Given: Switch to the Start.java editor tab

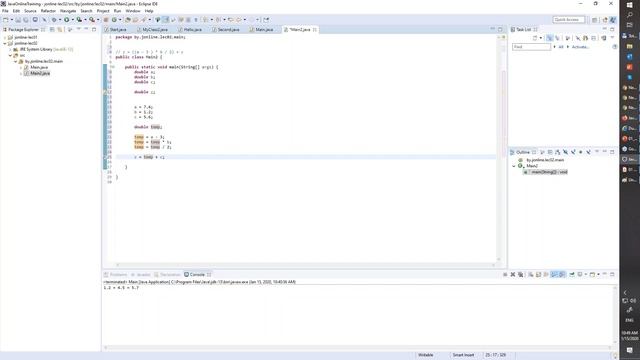Looking at the screenshot, I should point(118,30).
